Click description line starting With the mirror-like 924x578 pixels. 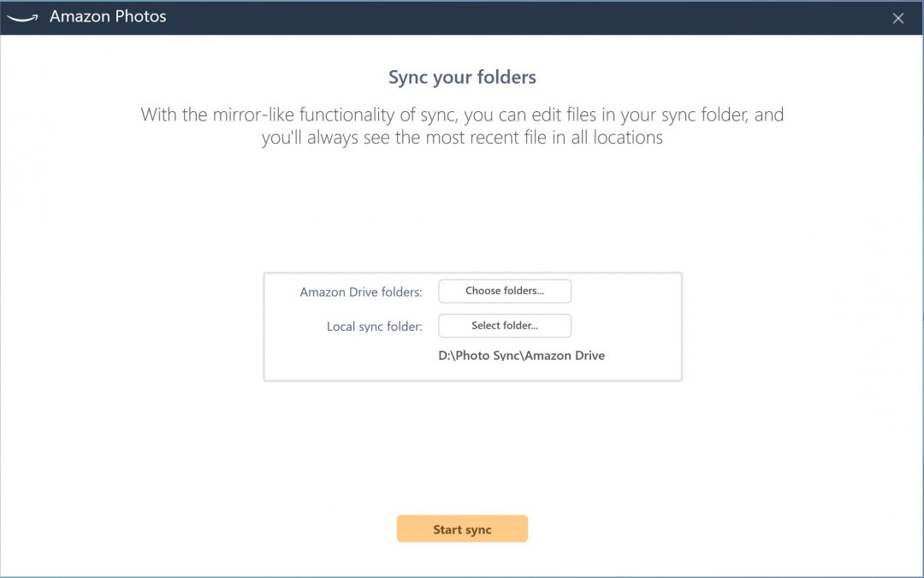462,115
